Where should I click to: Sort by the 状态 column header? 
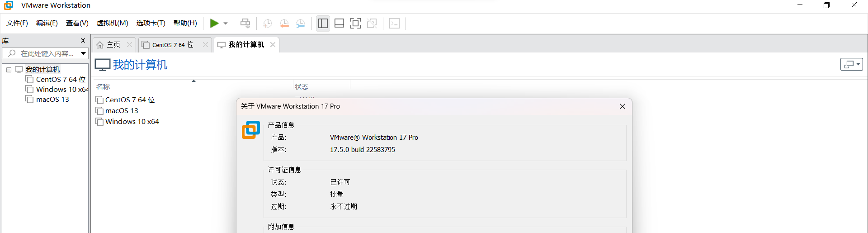coord(302,86)
